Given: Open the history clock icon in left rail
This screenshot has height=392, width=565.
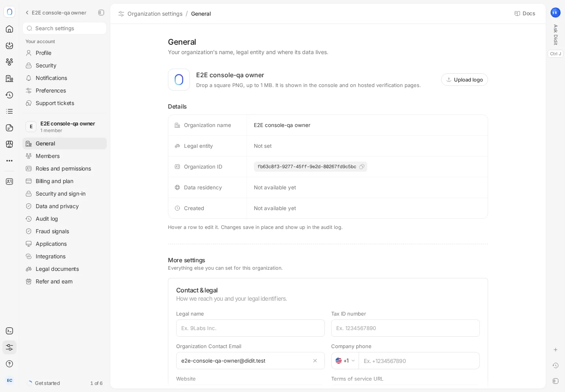Looking at the screenshot, I should [9, 95].
